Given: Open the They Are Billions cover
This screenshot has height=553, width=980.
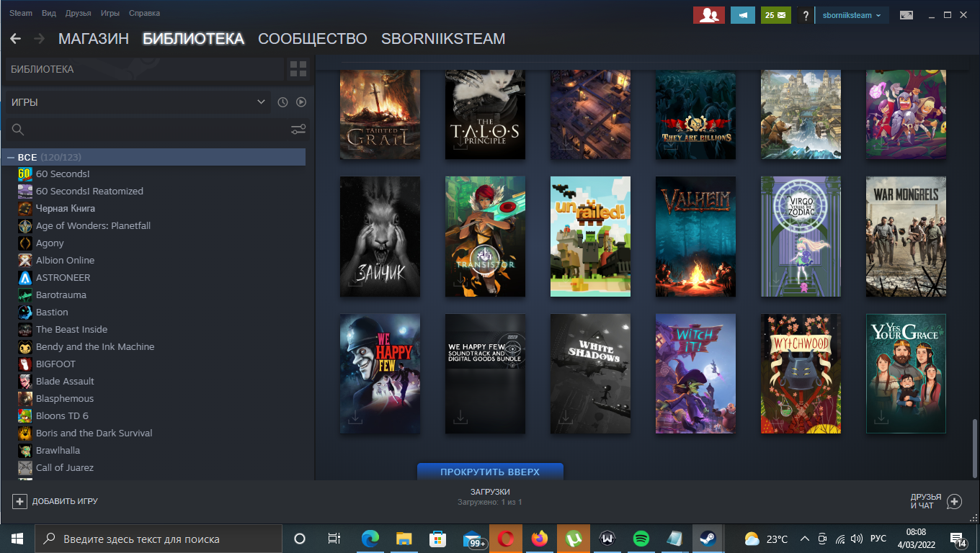Looking at the screenshot, I should click(695, 114).
